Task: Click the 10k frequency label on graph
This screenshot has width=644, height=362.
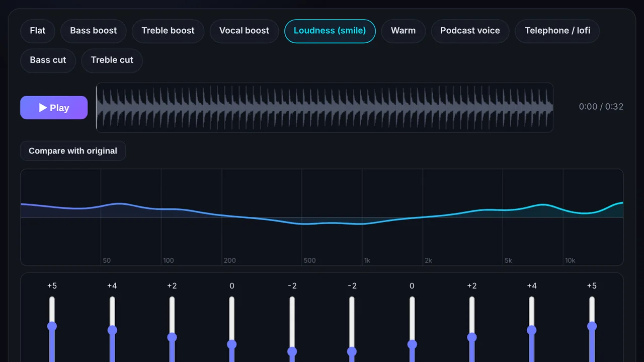Action: 570,260
